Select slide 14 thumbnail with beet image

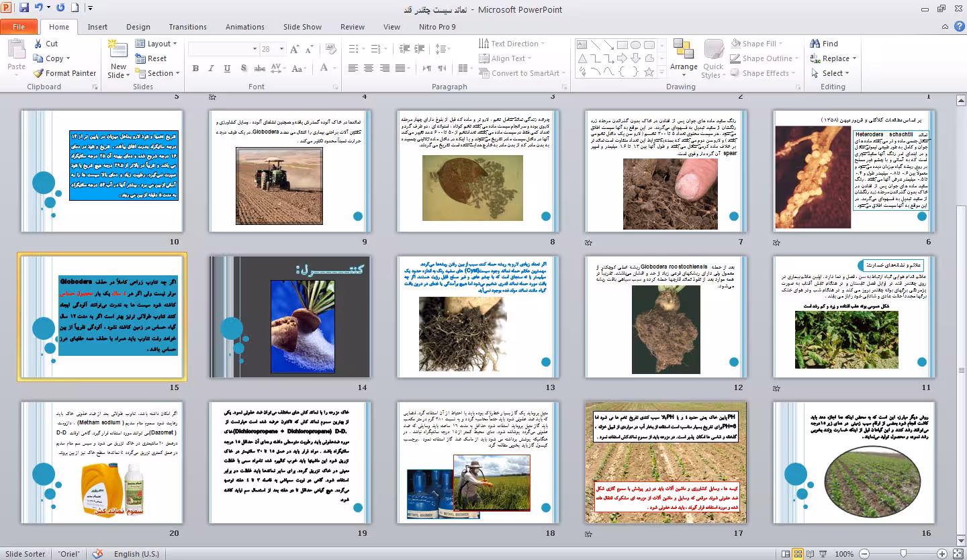[289, 317]
